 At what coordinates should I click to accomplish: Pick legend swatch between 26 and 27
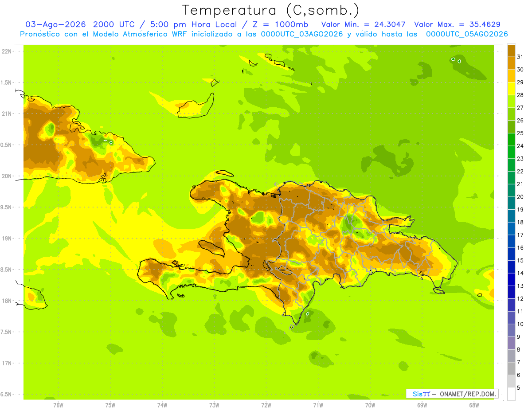pos(511,114)
